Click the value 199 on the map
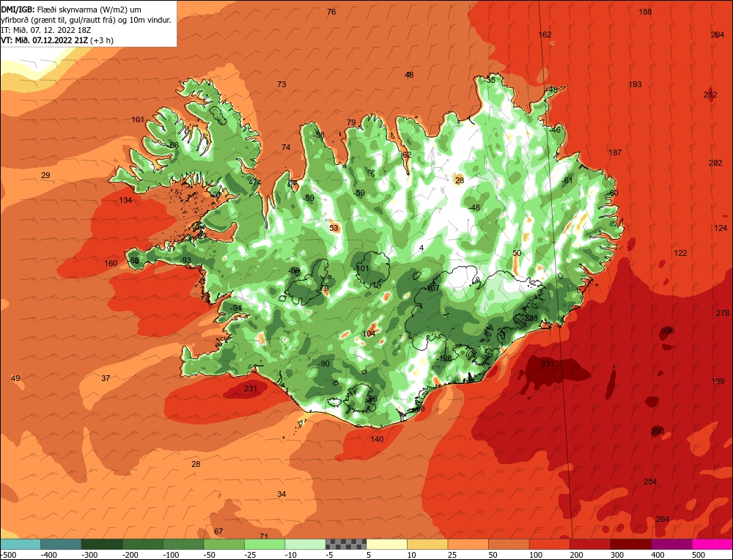The height and width of the screenshot is (560, 733). (718, 381)
